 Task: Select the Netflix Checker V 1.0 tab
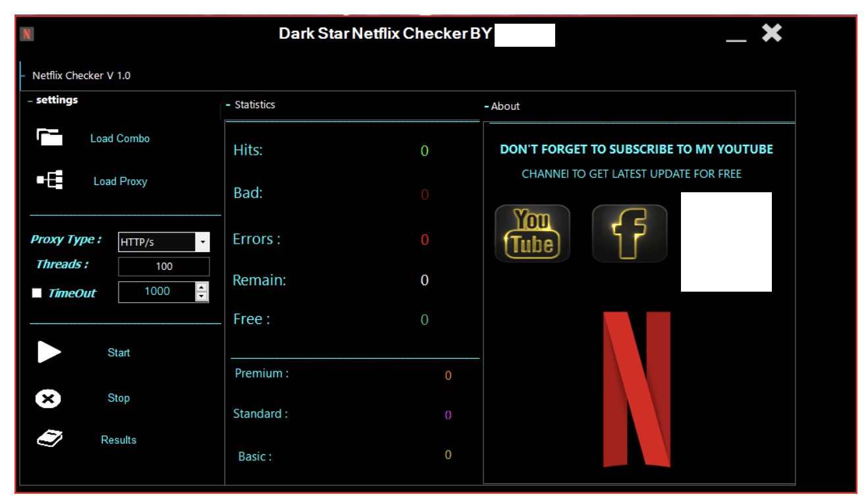[x=81, y=75]
